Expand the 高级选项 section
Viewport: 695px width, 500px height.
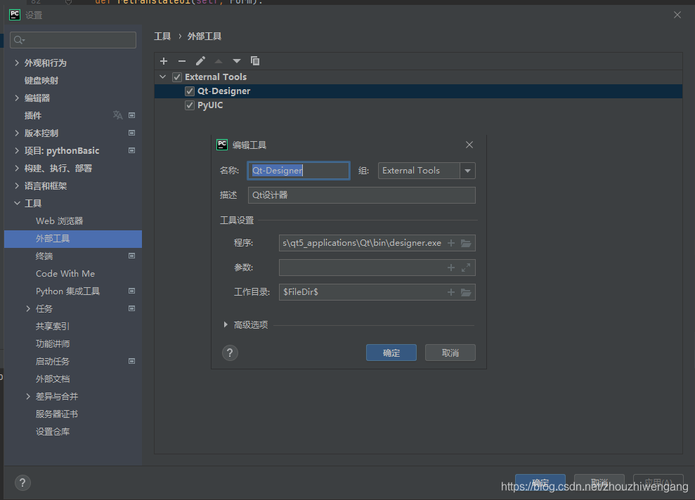pyautogui.click(x=226, y=325)
